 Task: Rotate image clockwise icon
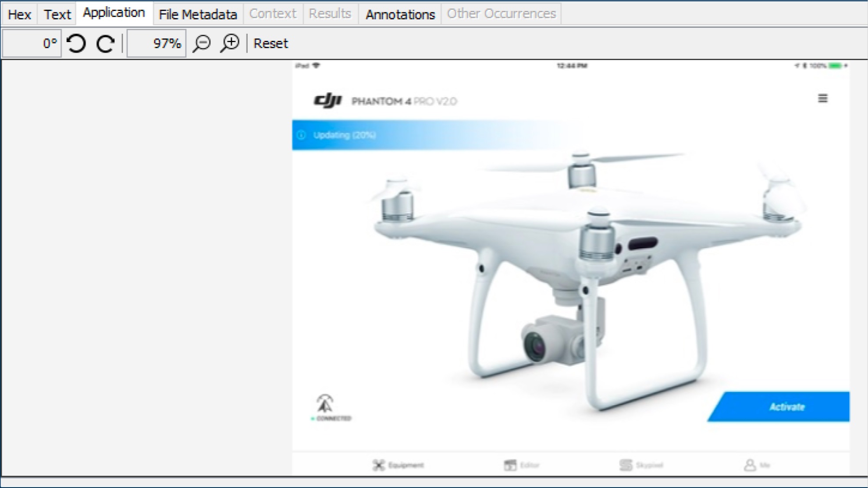coord(105,43)
